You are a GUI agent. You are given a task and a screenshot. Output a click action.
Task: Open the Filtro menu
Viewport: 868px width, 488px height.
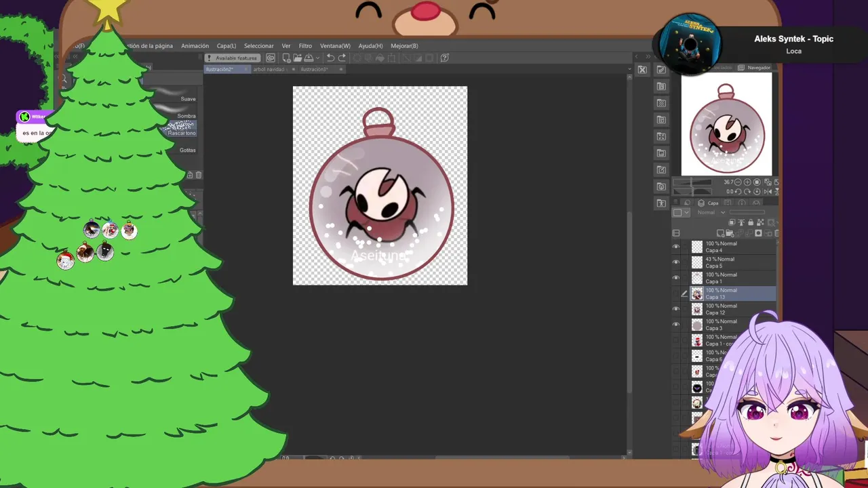point(305,46)
